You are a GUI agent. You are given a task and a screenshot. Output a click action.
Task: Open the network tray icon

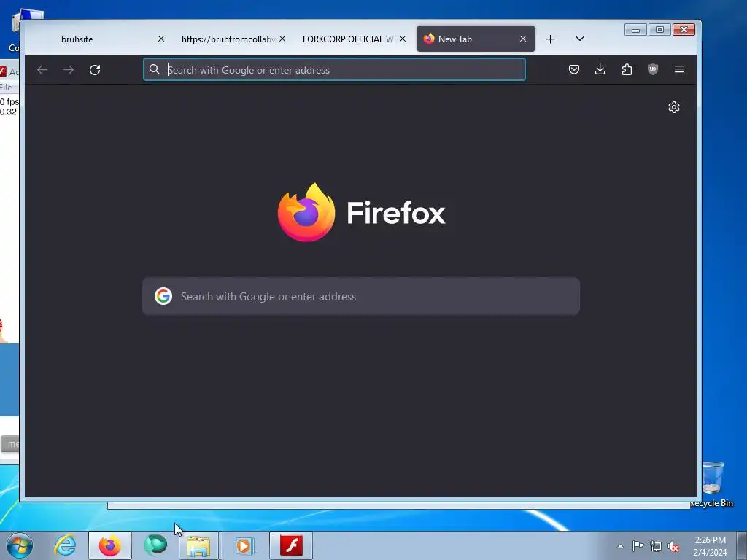tap(656, 546)
